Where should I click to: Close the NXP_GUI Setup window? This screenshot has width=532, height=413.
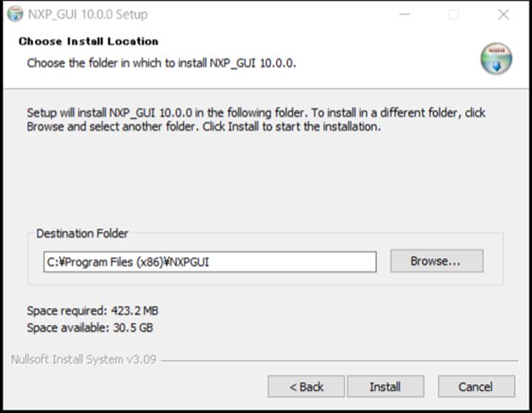tap(504, 14)
